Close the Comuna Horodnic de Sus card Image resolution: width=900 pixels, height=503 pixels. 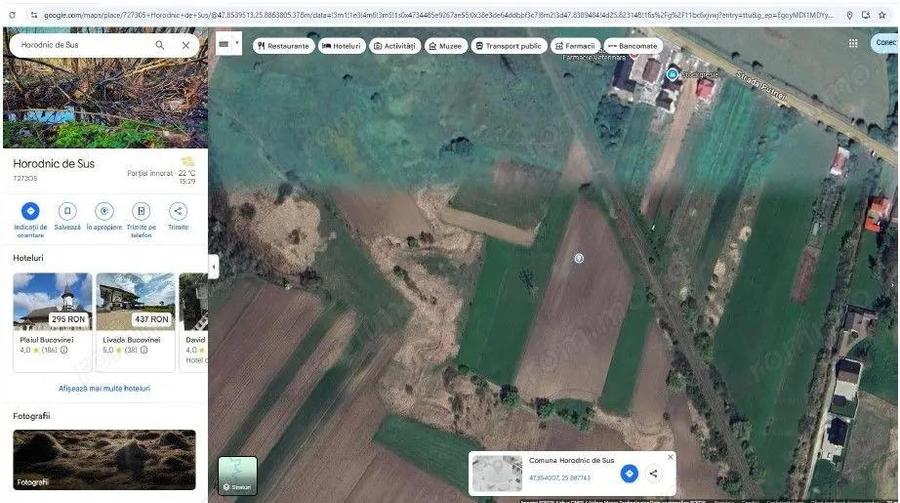[670, 457]
